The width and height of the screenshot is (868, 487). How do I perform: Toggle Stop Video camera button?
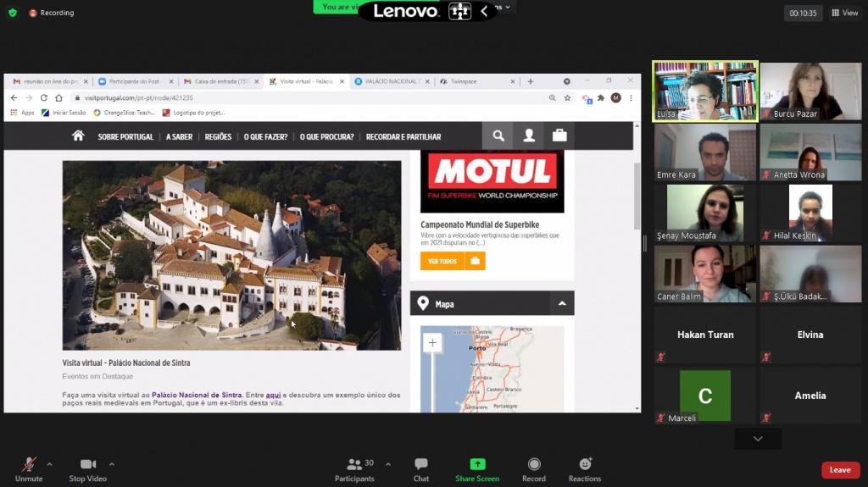coord(88,465)
